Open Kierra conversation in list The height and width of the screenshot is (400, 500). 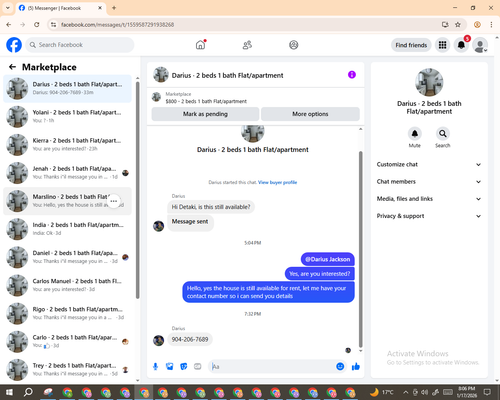pos(67,145)
